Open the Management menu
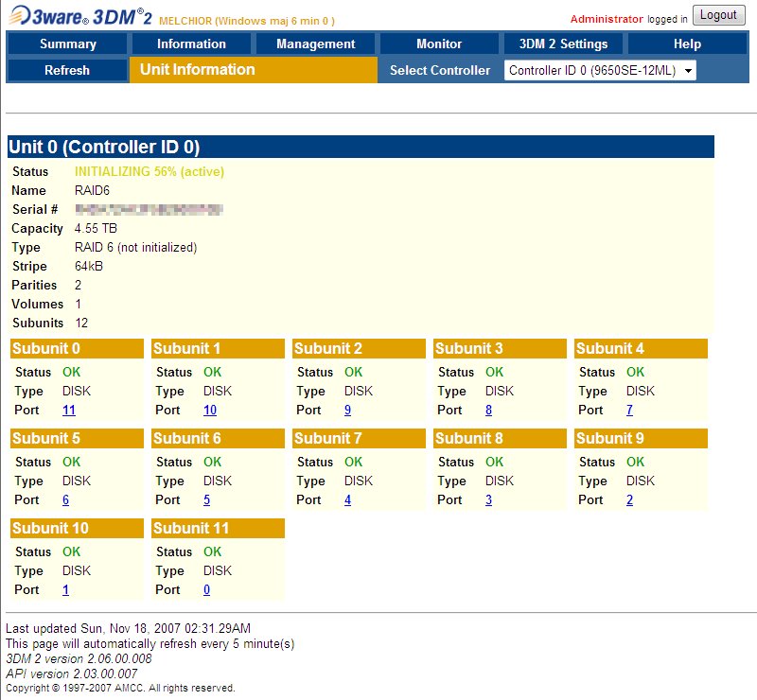The height and width of the screenshot is (700, 757). tap(315, 44)
